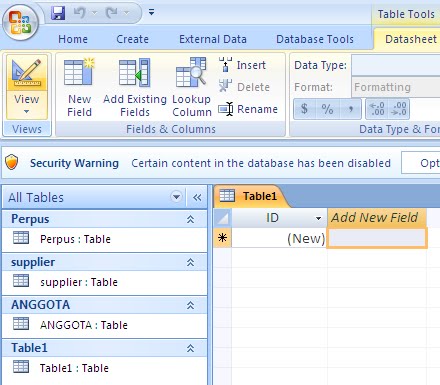This screenshot has width=440, height=385.
Task: Open Perpus : Table item
Action: [x=104, y=239]
